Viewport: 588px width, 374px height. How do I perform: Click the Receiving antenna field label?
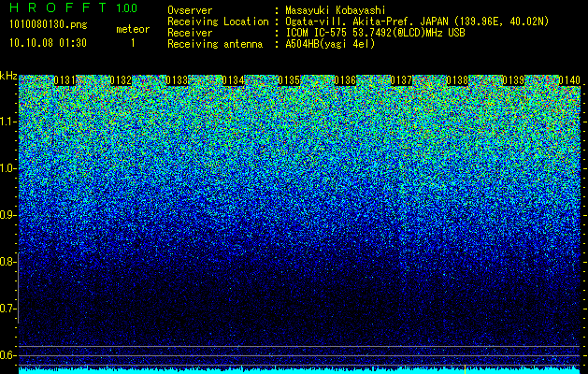coord(215,44)
